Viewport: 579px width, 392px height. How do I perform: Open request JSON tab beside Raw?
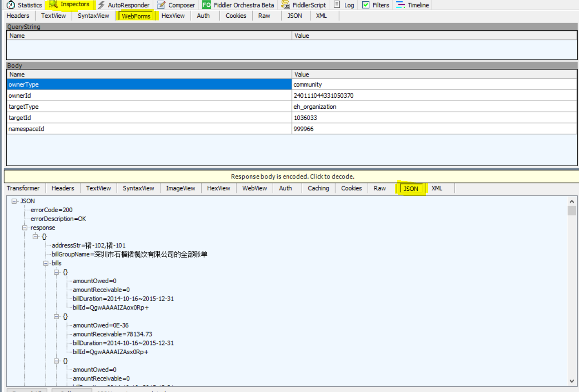tap(295, 16)
